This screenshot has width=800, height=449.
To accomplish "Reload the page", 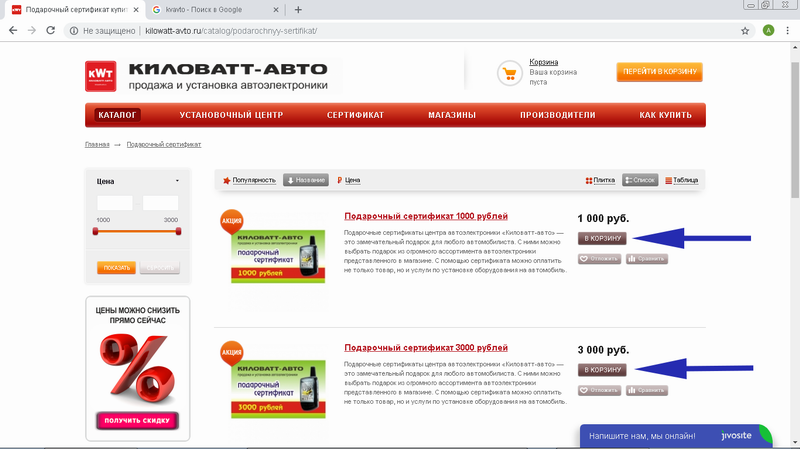I will [x=51, y=31].
